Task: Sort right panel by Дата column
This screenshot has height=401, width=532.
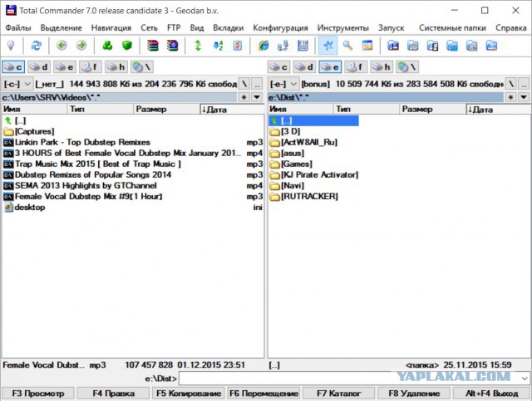Action: click(498, 109)
